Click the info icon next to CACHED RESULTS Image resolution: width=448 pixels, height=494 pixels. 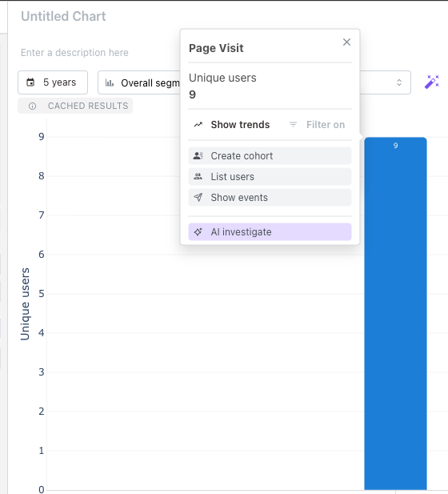tap(32, 106)
